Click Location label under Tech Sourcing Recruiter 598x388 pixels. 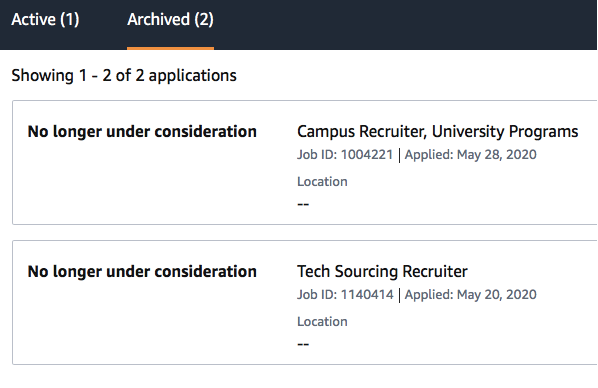pyautogui.click(x=322, y=321)
